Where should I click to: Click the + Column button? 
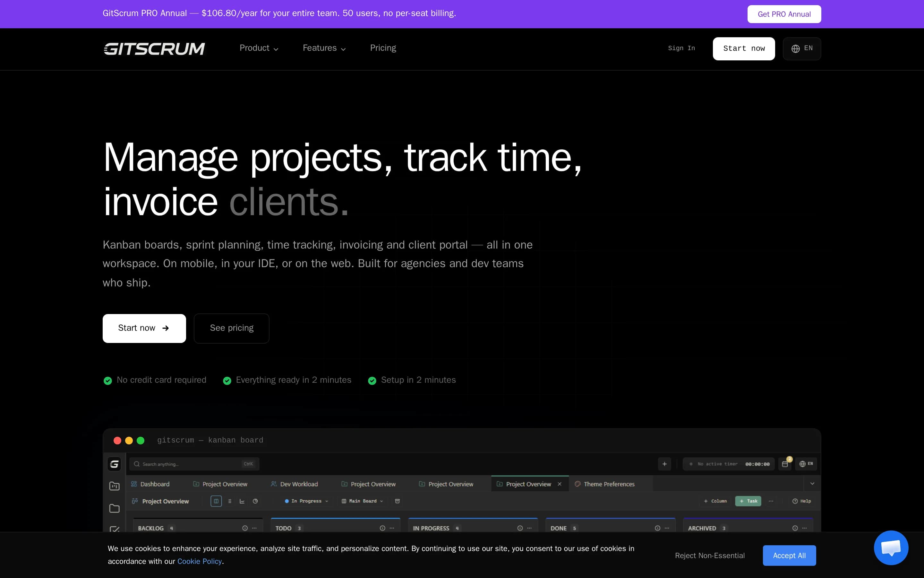(x=715, y=501)
